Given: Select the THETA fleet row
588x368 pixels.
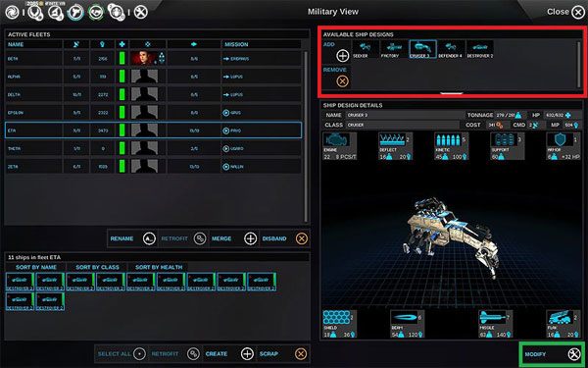Looking at the screenshot, I should (154, 148).
